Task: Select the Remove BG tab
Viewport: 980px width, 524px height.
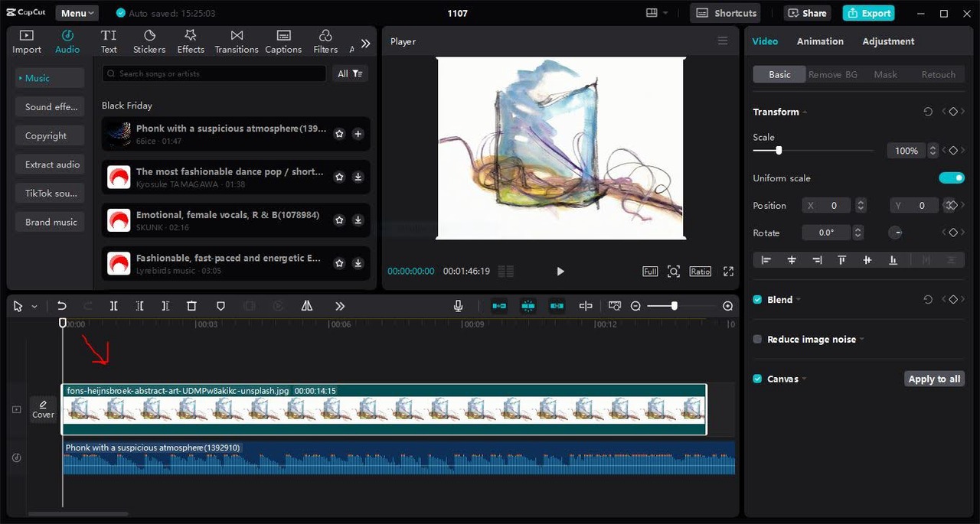Action: click(x=832, y=74)
